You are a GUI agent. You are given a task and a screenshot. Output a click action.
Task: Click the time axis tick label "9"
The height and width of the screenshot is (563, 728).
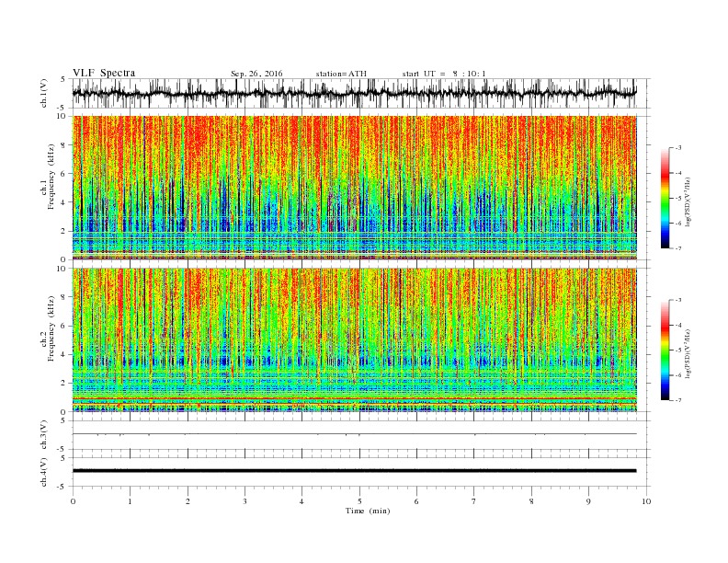[x=588, y=501]
